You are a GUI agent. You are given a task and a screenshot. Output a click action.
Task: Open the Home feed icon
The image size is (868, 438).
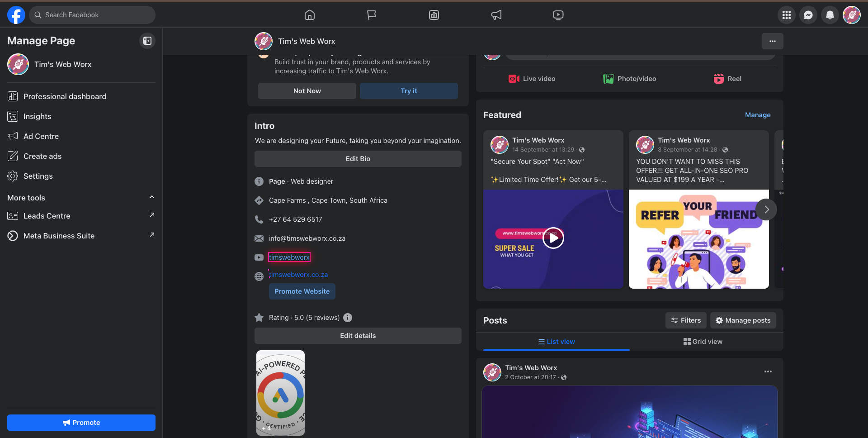coord(310,15)
